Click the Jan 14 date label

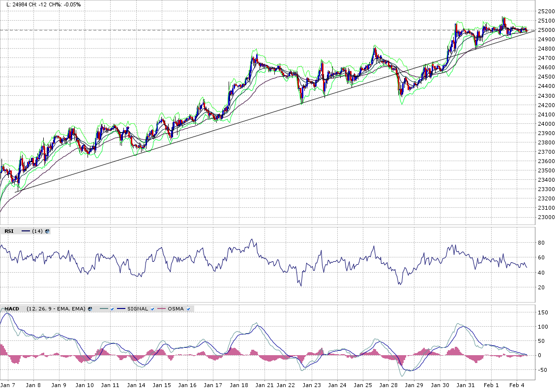(136, 385)
